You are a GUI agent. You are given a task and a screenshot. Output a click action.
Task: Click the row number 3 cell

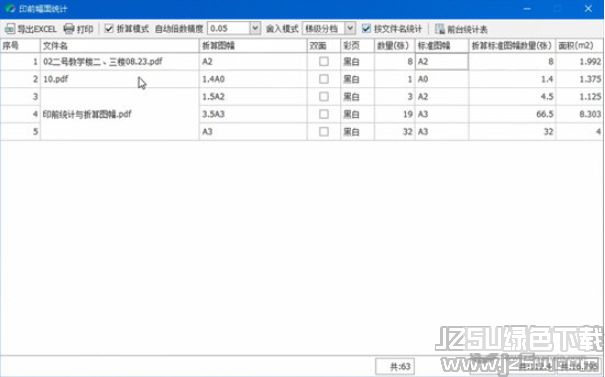20,96
